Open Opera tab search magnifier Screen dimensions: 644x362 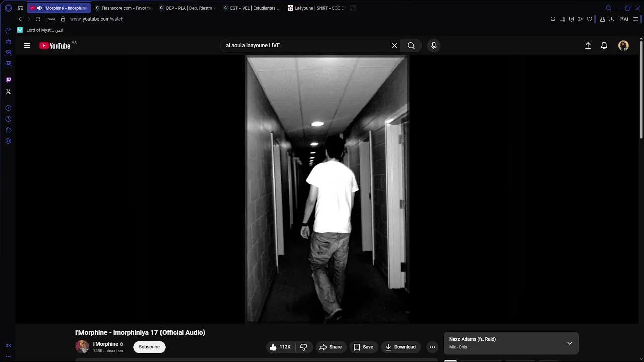(608, 8)
